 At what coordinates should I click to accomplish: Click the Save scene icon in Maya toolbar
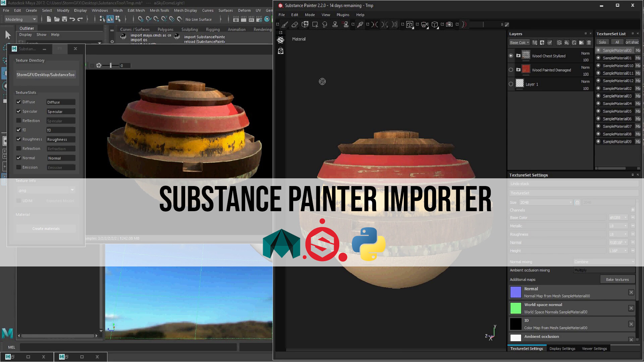click(x=64, y=19)
